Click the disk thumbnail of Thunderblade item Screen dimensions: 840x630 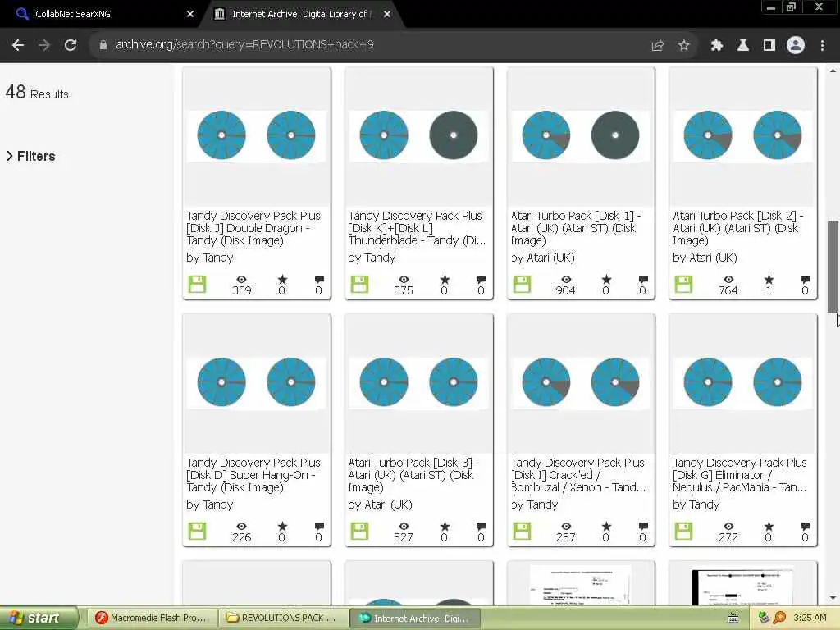coord(418,135)
